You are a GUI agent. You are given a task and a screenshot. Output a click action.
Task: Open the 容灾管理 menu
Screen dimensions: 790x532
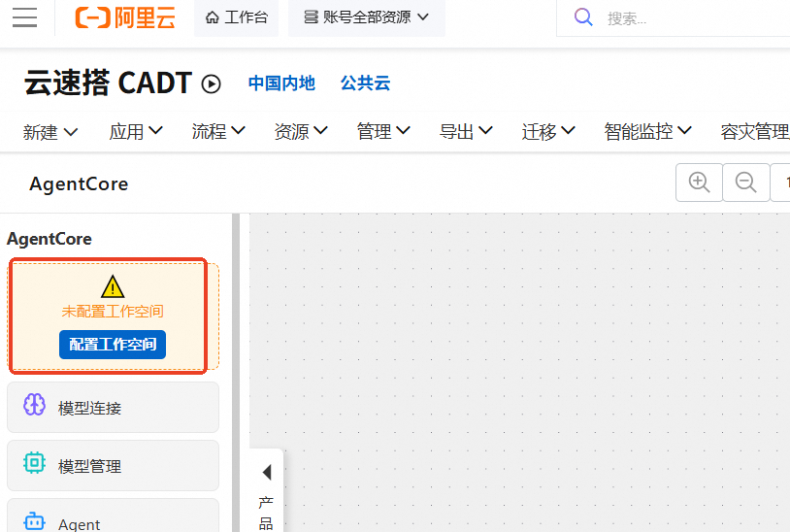point(755,132)
